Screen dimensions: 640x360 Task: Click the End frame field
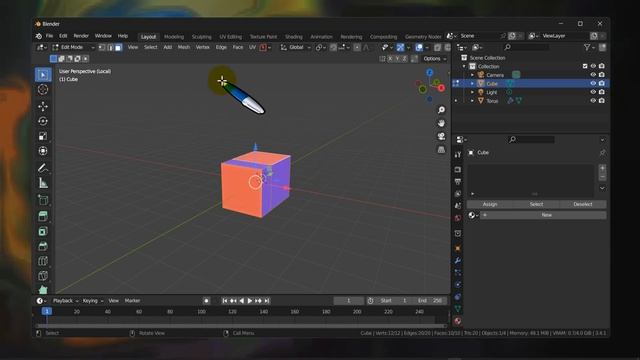pyautogui.click(x=430, y=301)
